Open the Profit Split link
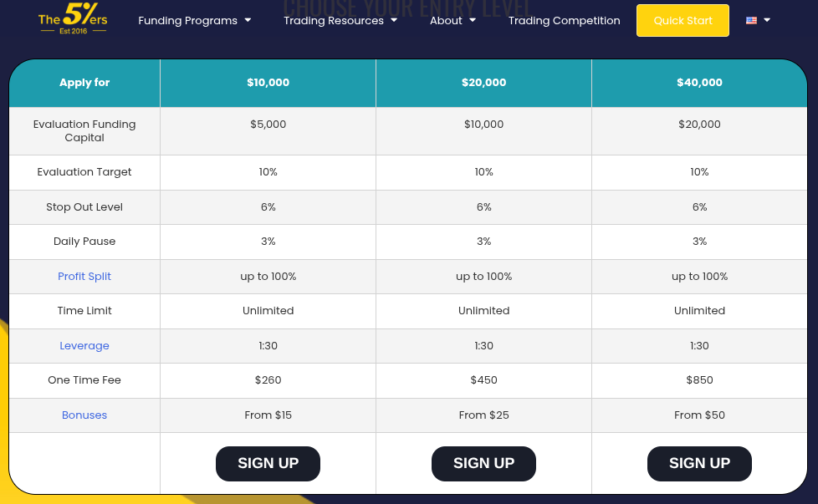Screen dimensions: 818x504 [84, 277]
